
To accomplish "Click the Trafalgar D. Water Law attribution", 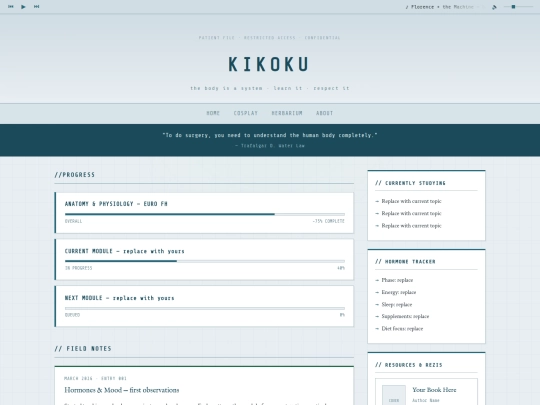I will [x=270, y=146].
